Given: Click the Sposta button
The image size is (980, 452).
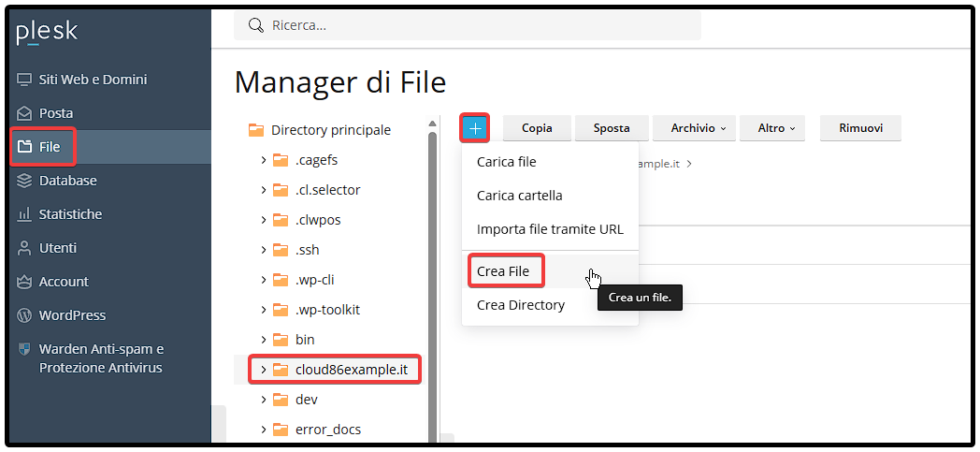Looking at the screenshot, I should point(612,128).
